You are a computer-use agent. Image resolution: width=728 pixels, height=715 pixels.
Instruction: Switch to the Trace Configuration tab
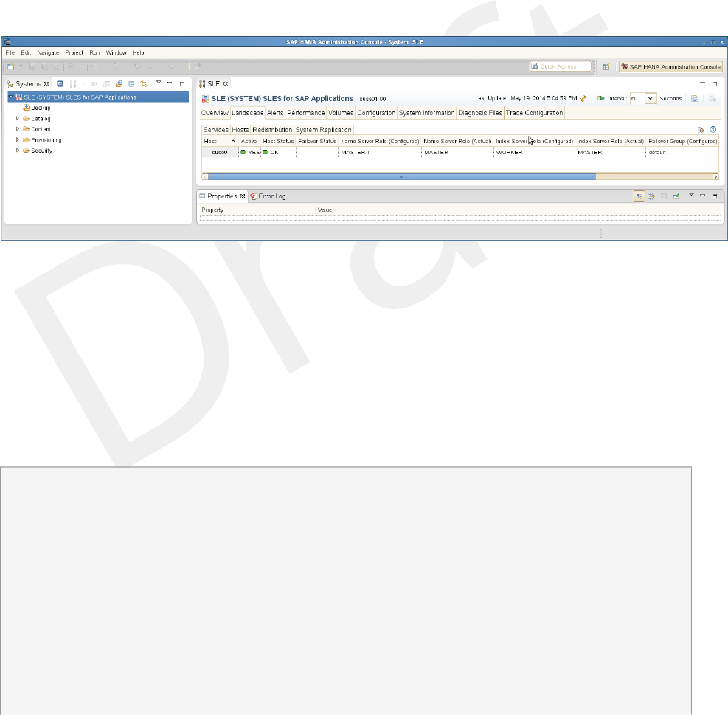click(535, 113)
